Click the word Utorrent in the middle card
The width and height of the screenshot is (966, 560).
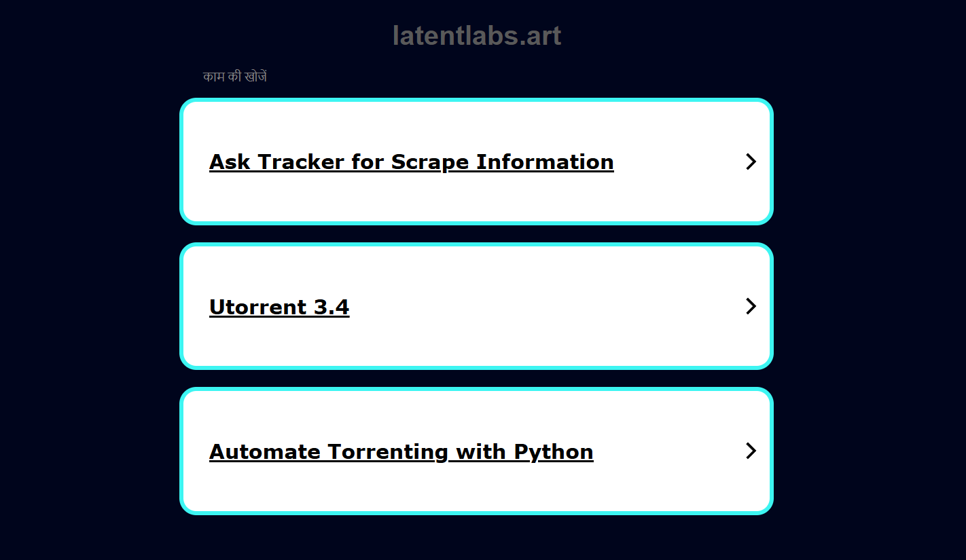tap(259, 307)
